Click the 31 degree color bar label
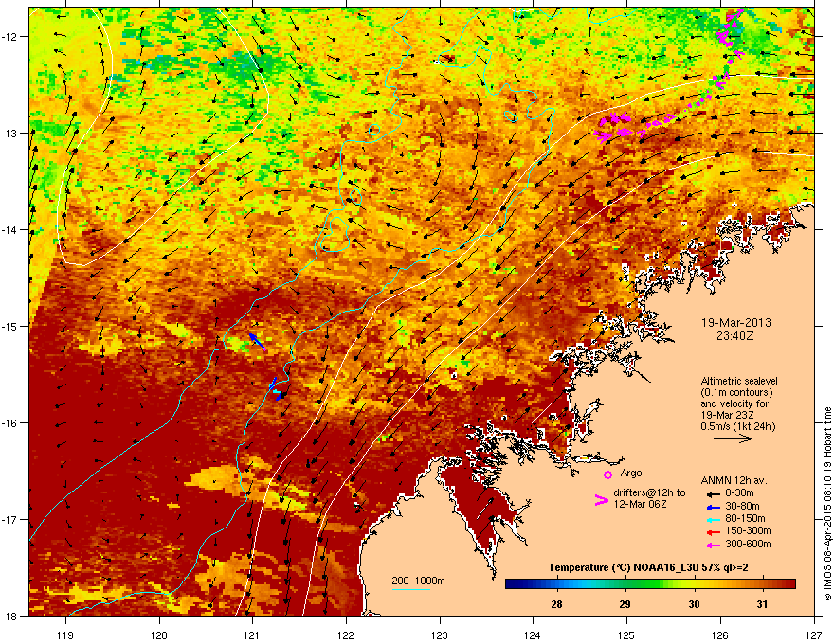 click(762, 604)
